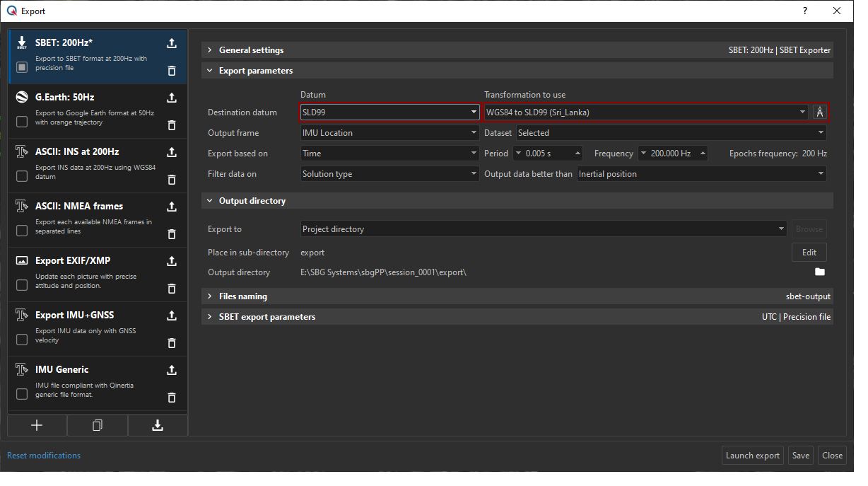Open the Output frame dropdown
868x486 pixels.
(x=389, y=132)
